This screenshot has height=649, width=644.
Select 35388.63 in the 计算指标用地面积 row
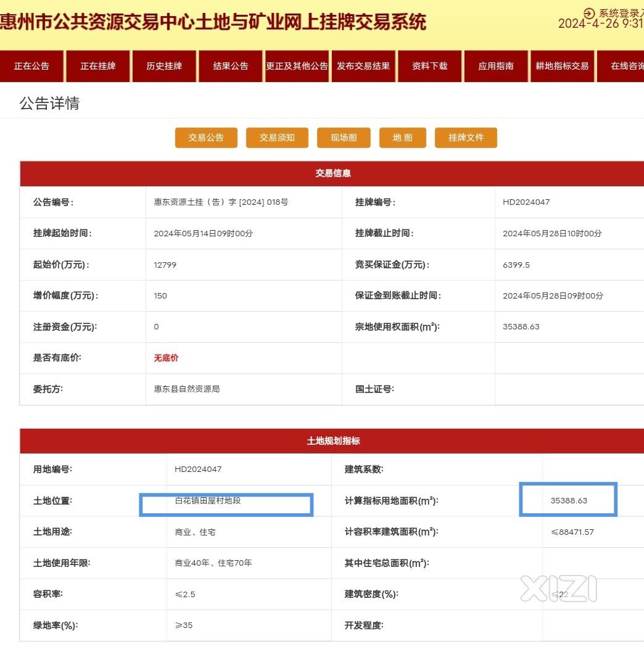click(569, 501)
